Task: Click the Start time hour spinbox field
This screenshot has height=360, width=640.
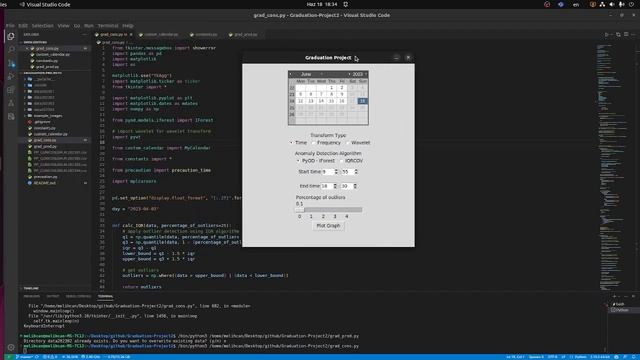Action: [x=327, y=172]
